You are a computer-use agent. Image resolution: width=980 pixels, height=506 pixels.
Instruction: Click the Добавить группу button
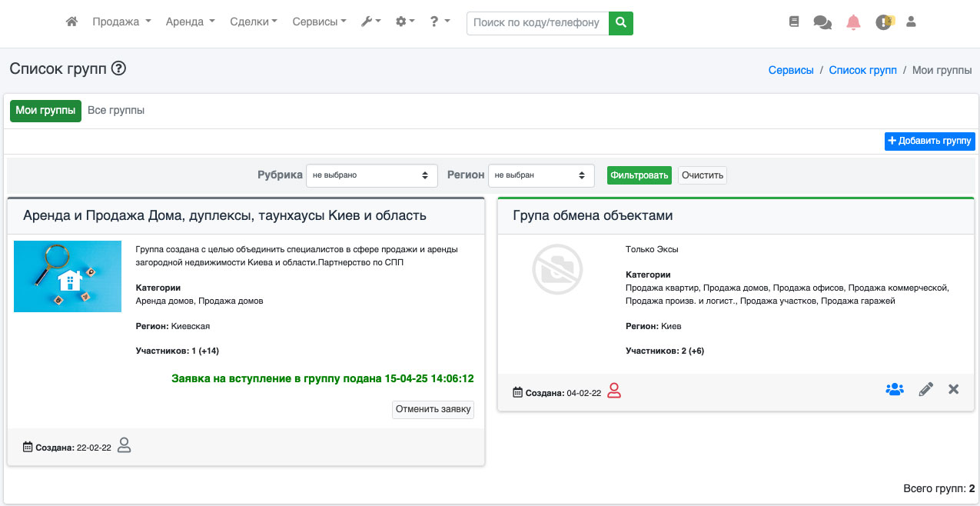pyautogui.click(x=929, y=141)
